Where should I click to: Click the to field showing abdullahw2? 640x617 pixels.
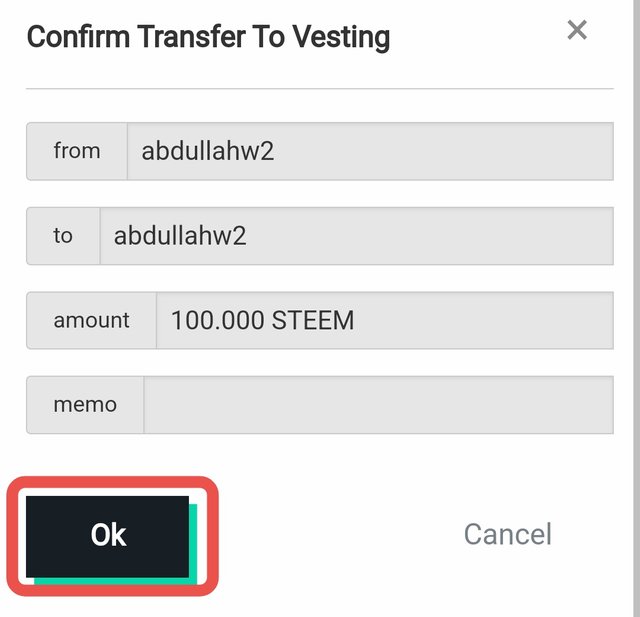357,236
